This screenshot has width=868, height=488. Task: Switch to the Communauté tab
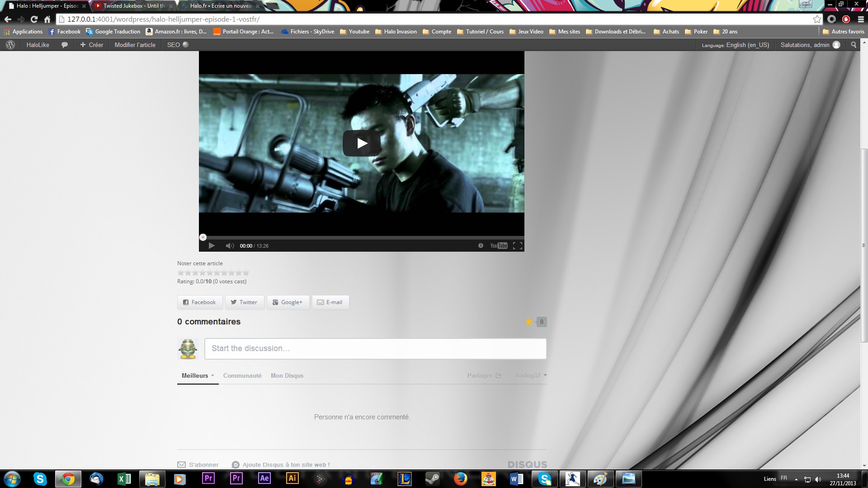click(x=242, y=375)
